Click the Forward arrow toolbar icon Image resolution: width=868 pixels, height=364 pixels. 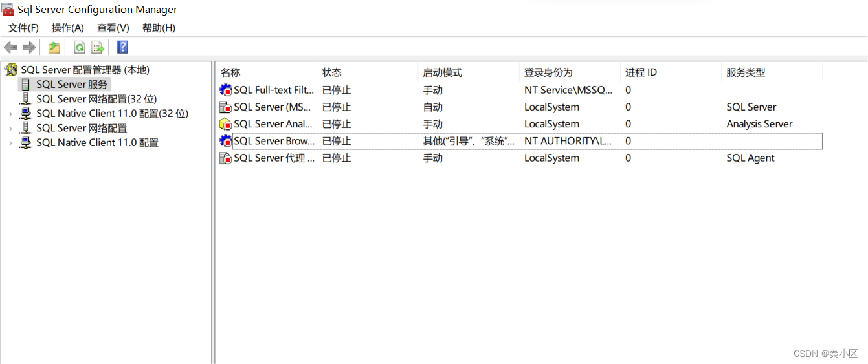click(x=28, y=47)
